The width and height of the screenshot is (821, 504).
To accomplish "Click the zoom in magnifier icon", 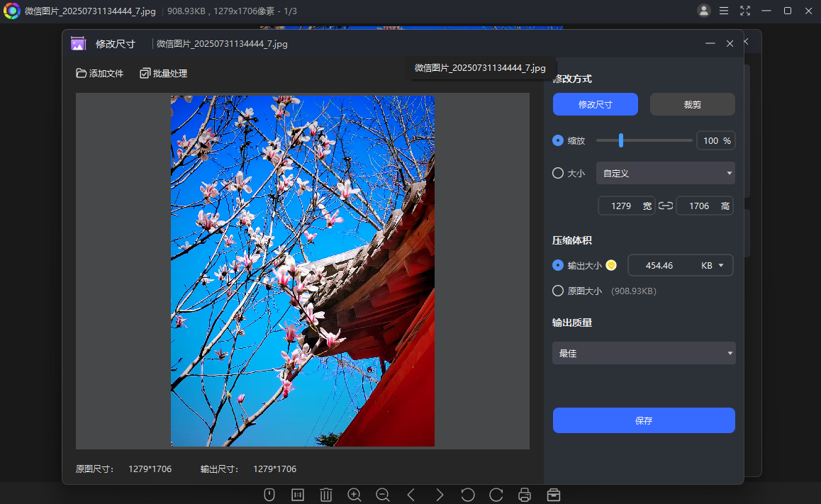I will pyautogui.click(x=354, y=495).
